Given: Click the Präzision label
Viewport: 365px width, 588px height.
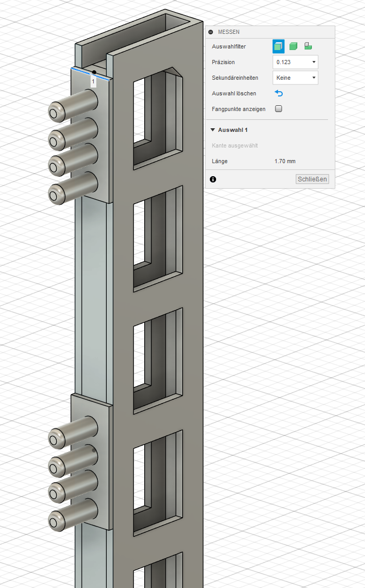Looking at the screenshot, I should [223, 62].
